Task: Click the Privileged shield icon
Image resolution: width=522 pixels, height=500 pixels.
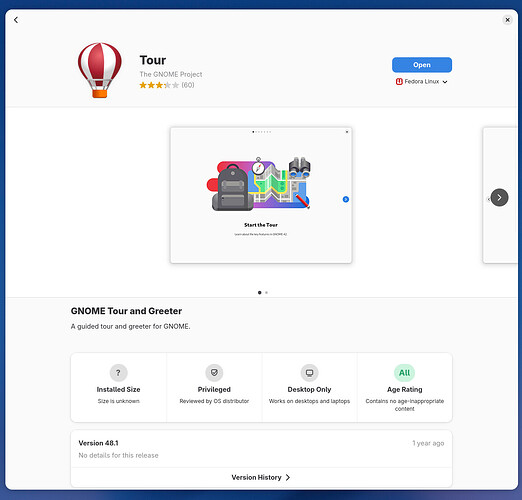Action: pos(214,373)
